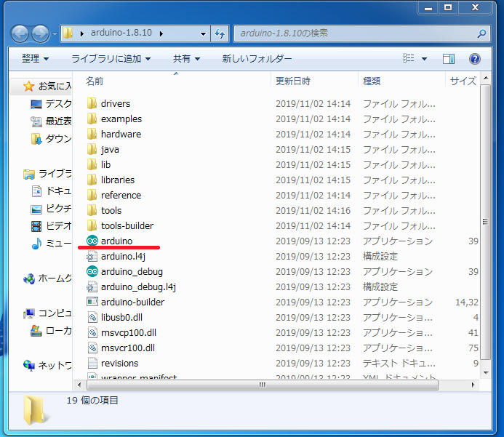
Task: Select the msvcr100.dll file icon
Action: pyautogui.click(x=92, y=348)
